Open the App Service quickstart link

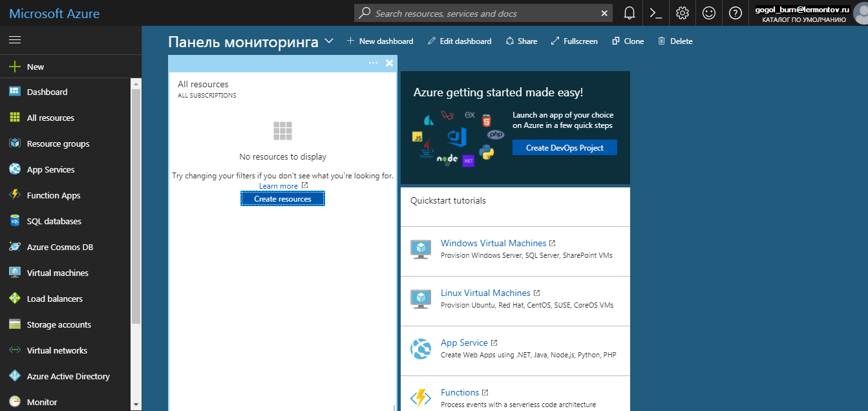tap(464, 342)
